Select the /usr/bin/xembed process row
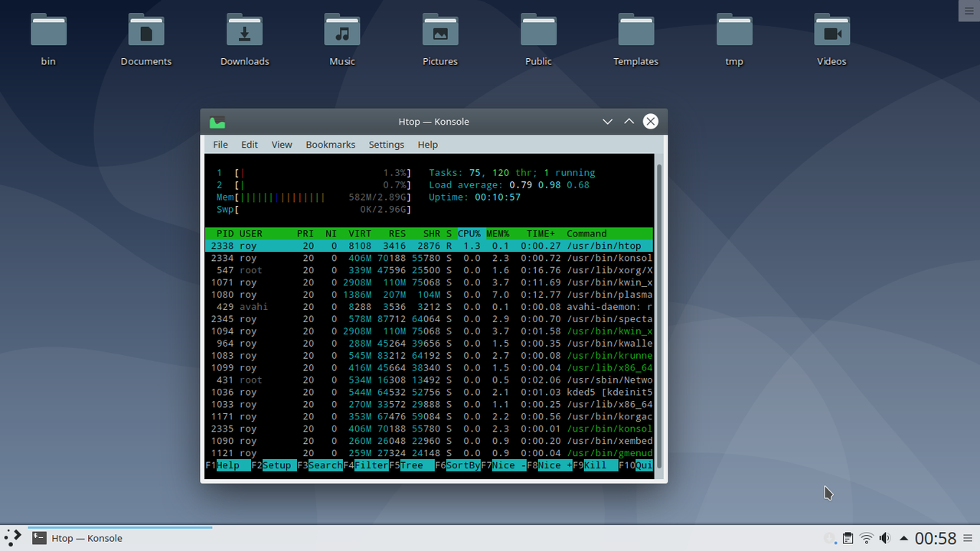980x551 pixels. [429, 442]
